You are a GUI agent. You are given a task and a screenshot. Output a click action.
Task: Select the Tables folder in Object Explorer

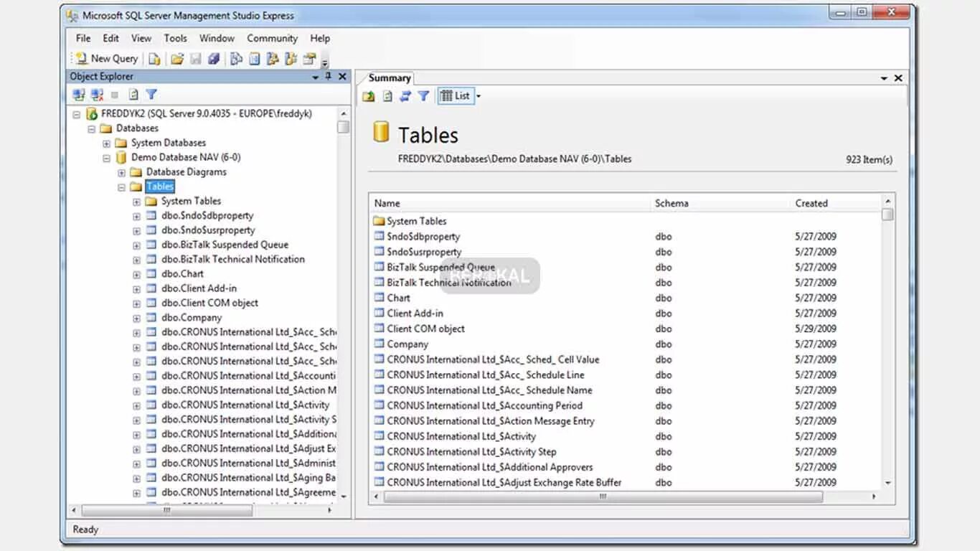(x=159, y=187)
